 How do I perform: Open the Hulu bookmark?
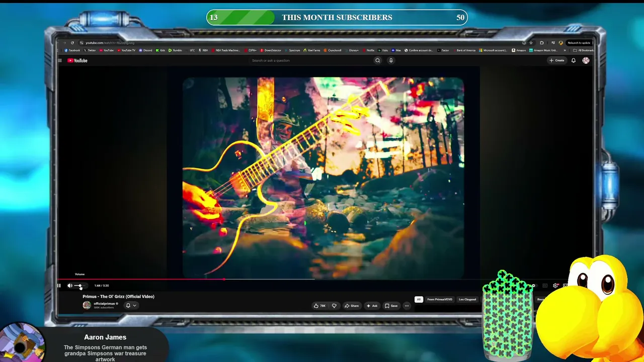click(383, 50)
